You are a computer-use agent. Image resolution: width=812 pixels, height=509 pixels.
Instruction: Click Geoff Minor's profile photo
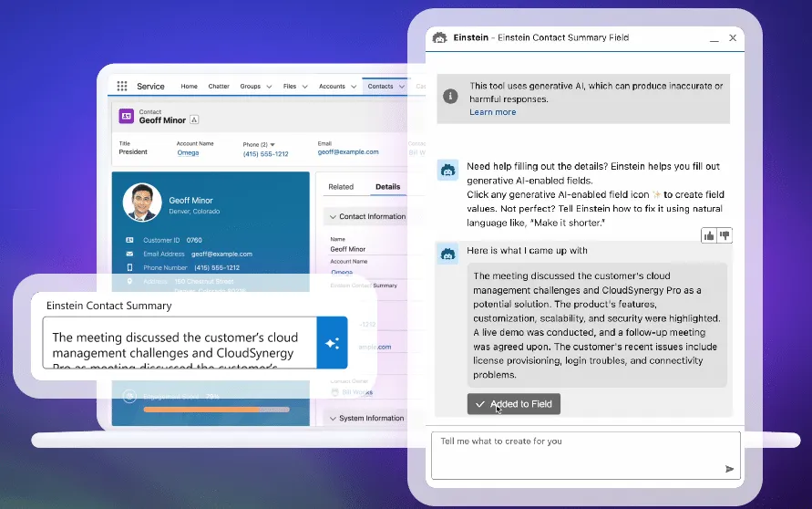click(142, 203)
